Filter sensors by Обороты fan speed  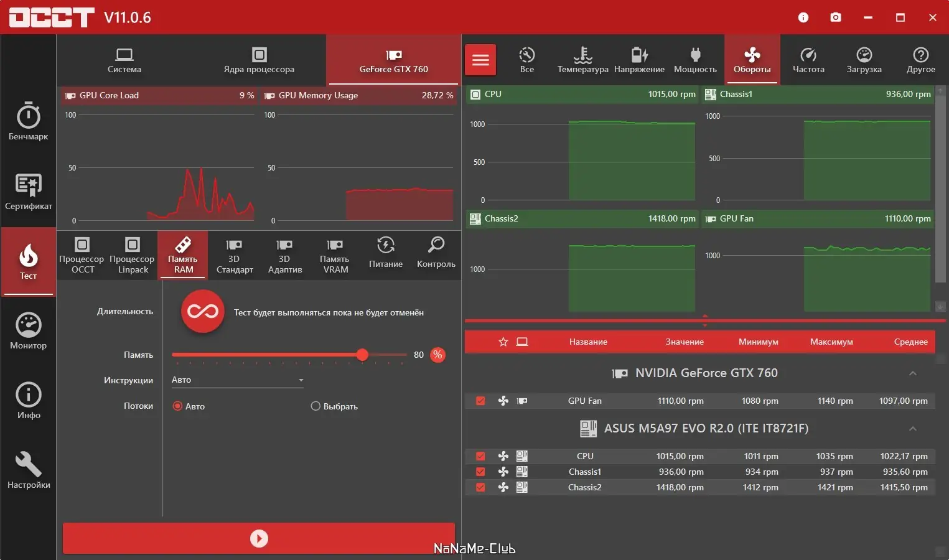pyautogui.click(x=752, y=60)
